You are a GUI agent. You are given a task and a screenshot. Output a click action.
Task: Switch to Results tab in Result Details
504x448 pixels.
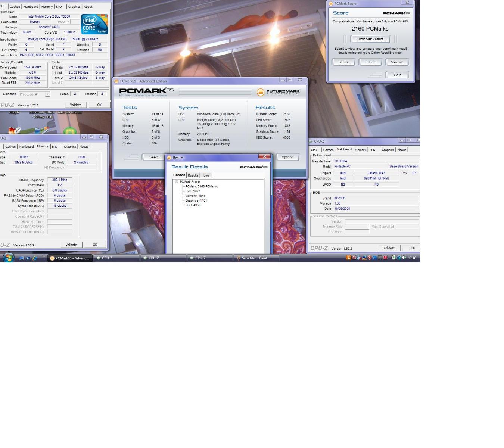(193, 175)
